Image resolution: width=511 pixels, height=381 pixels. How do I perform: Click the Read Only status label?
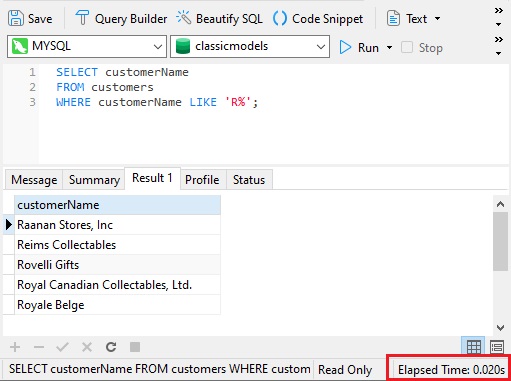click(345, 369)
